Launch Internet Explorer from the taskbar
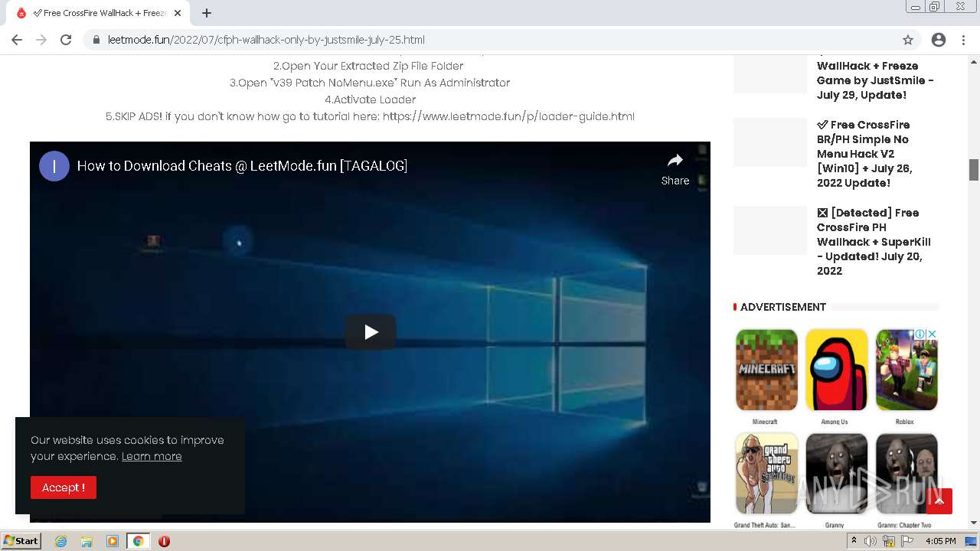The width and height of the screenshot is (980, 551). click(x=60, y=541)
